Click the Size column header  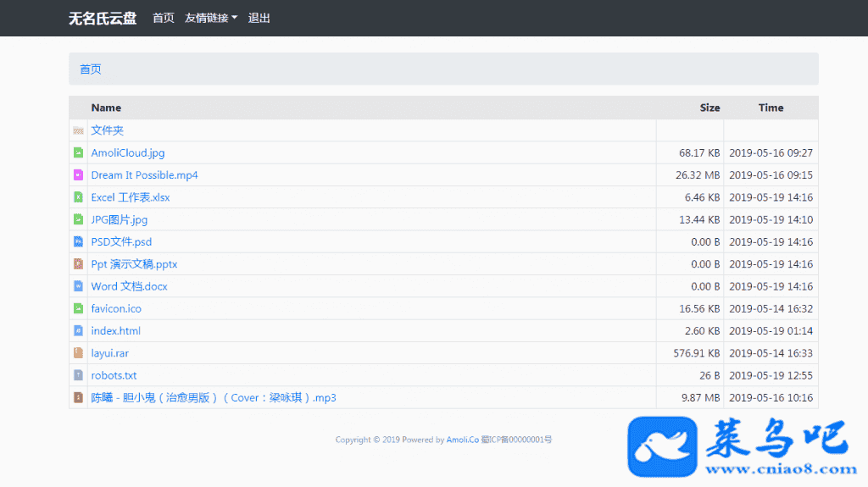709,108
